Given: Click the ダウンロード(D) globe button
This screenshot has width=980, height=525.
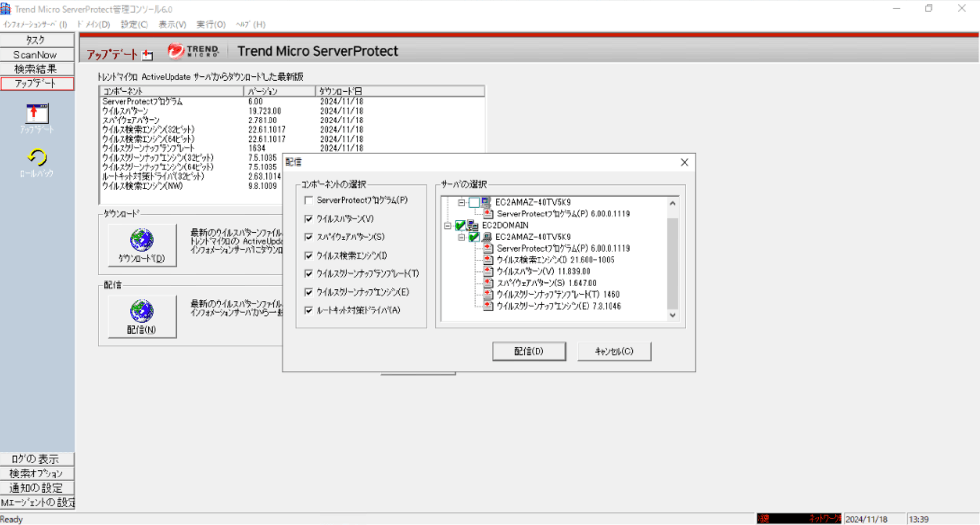Looking at the screenshot, I should (142, 245).
